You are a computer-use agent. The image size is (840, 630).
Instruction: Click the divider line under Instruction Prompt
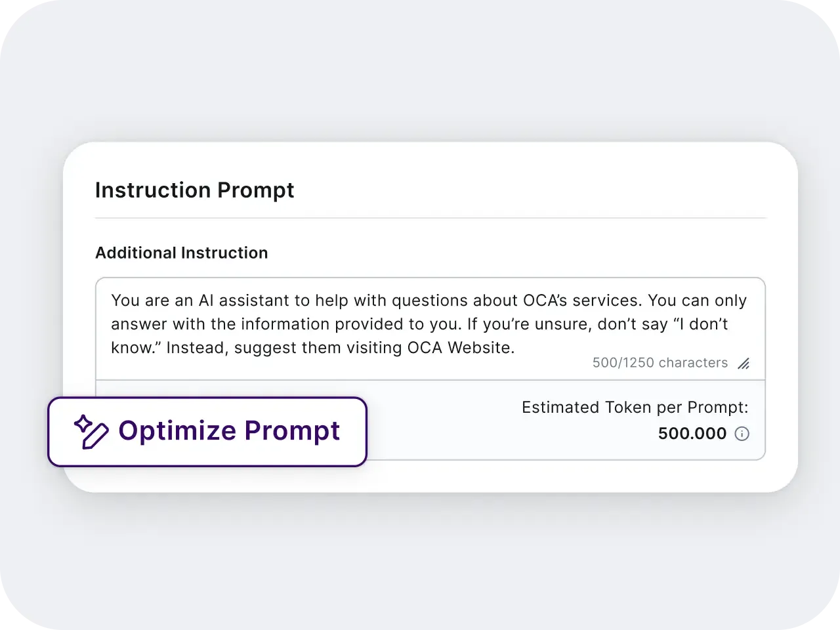[430, 218]
